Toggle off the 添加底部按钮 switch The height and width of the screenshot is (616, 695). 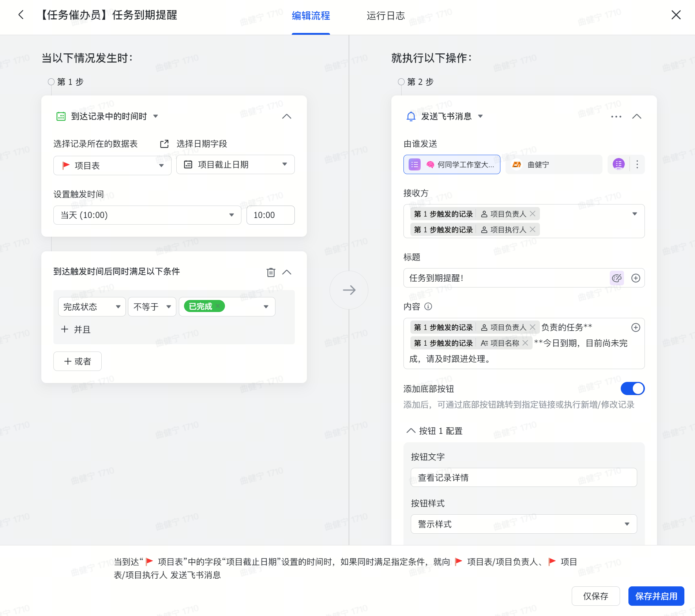click(x=632, y=388)
